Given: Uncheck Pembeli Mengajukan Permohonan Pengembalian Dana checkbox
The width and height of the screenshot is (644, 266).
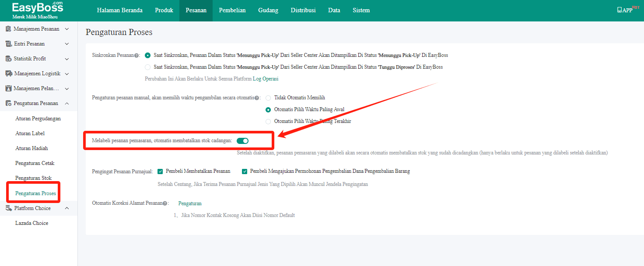Looking at the screenshot, I should click(245, 171).
